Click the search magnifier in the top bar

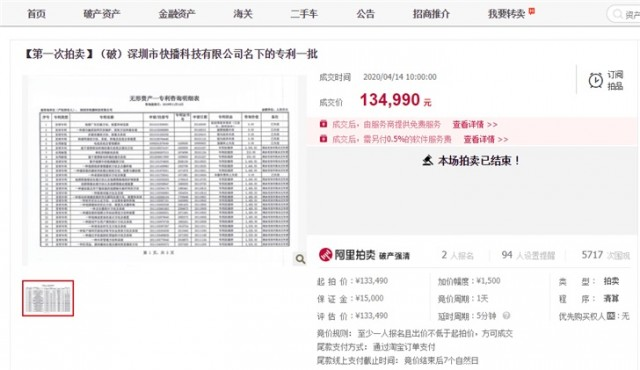(x=617, y=14)
